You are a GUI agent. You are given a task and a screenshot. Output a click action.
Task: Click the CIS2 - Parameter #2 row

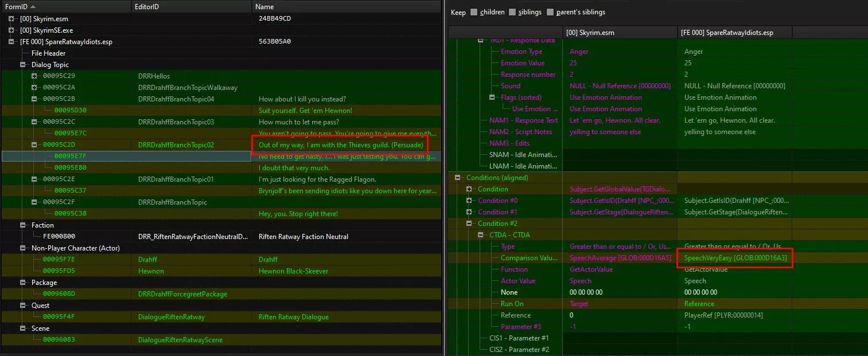coord(519,350)
